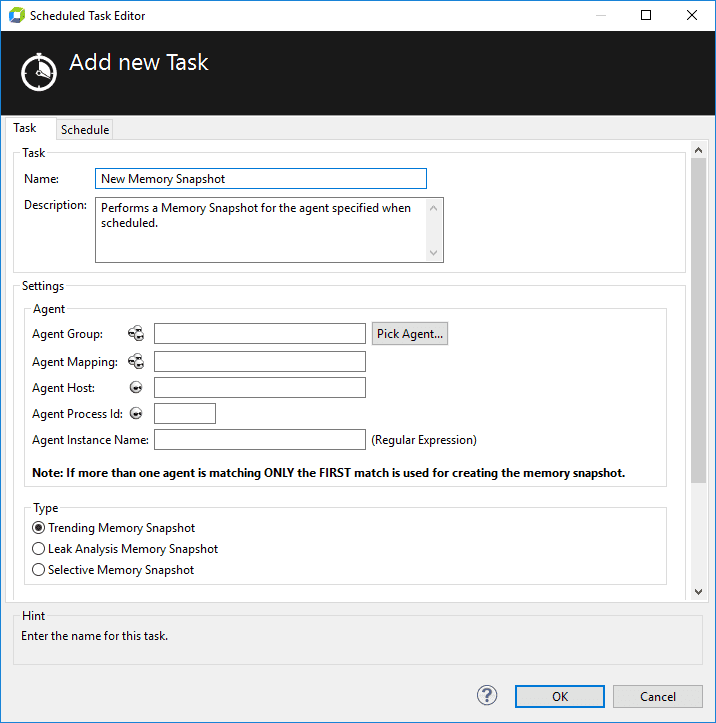The width and height of the screenshot is (716, 723).
Task: Click the Description box scroll up arrow
Action: tap(433, 208)
